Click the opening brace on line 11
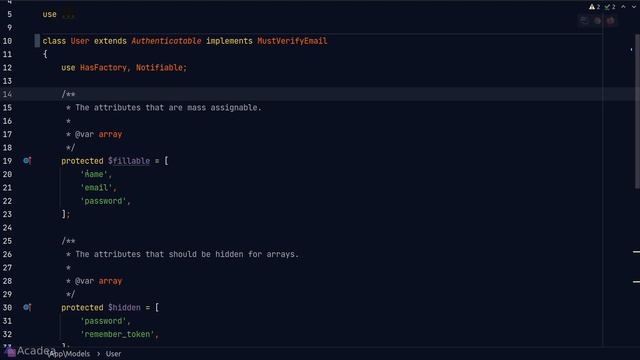The image size is (640, 360). coord(45,54)
